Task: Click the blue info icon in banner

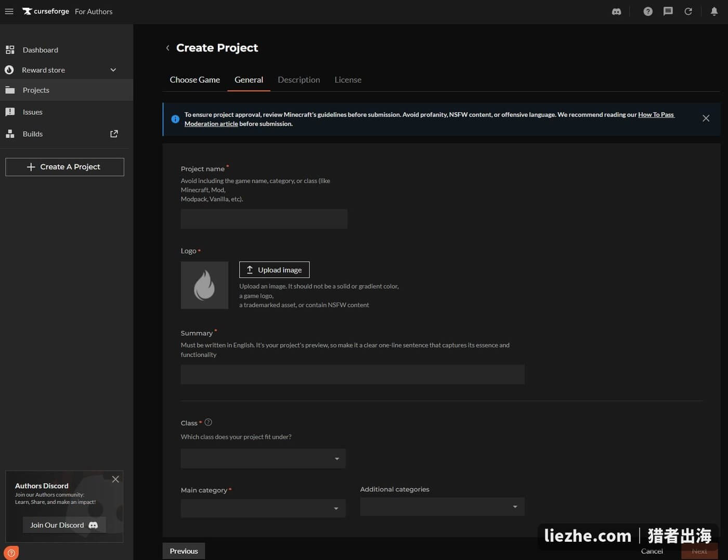Action: point(175,119)
